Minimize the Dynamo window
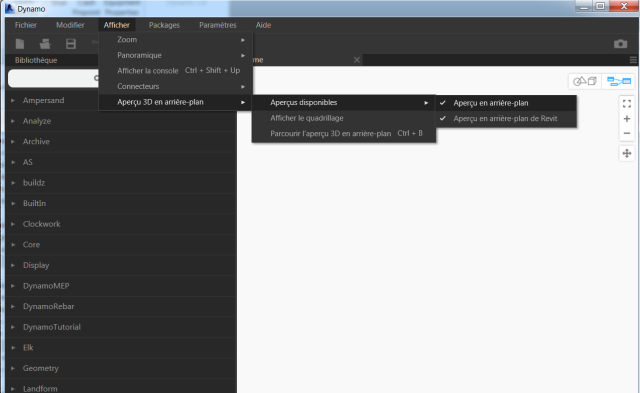The height and width of the screenshot is (393, 640). click(584, 6)
